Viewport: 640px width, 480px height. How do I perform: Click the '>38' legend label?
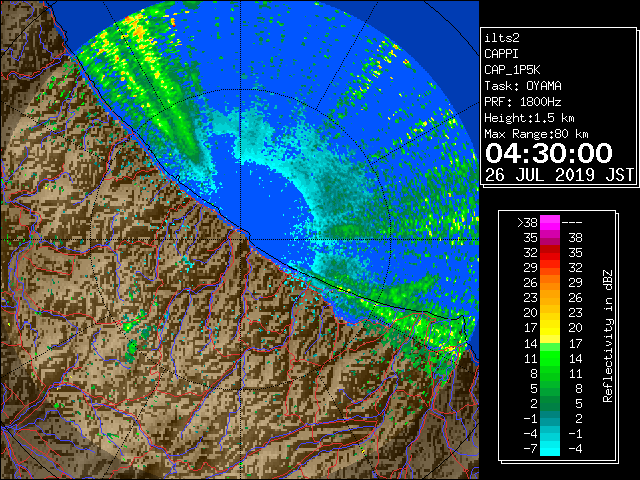pos(527,223)
